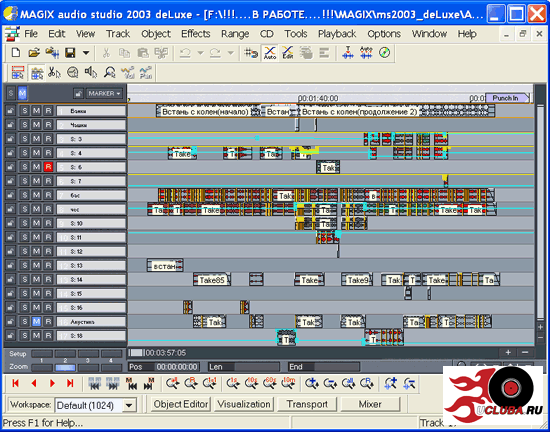Open the Effects menu
Screen dimensions: 550x432
tap(195, 34)
